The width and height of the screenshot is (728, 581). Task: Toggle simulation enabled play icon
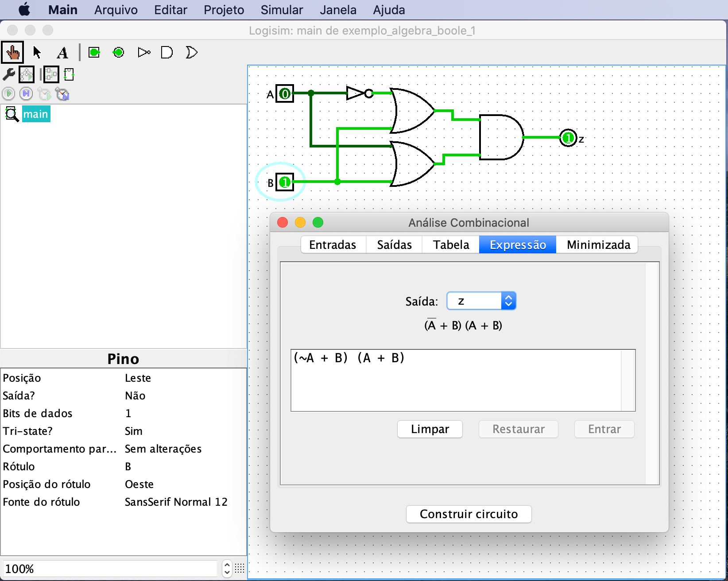8,93
